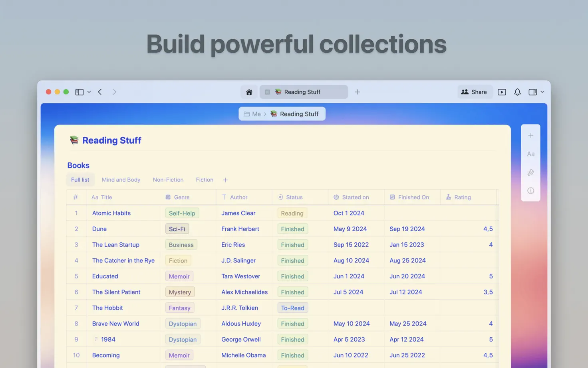Click James Clear author cell
The height and width of the screenshot is (368, 588).
[x=238, y=213]
